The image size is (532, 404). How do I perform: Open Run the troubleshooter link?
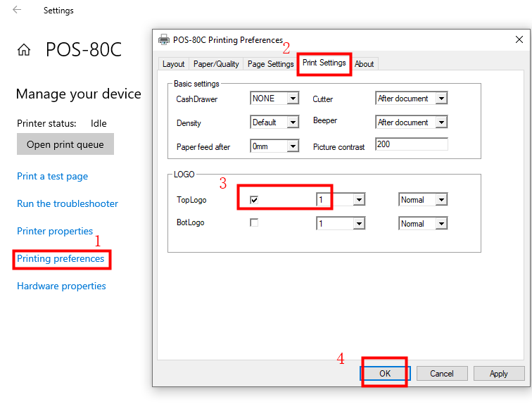pos(68,203)
